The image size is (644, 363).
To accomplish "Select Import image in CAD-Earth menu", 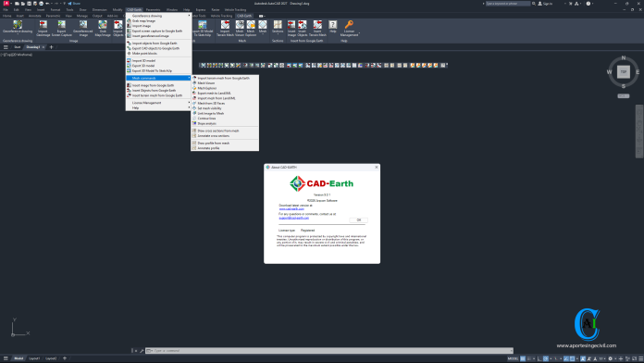I will tap(159, 26).
